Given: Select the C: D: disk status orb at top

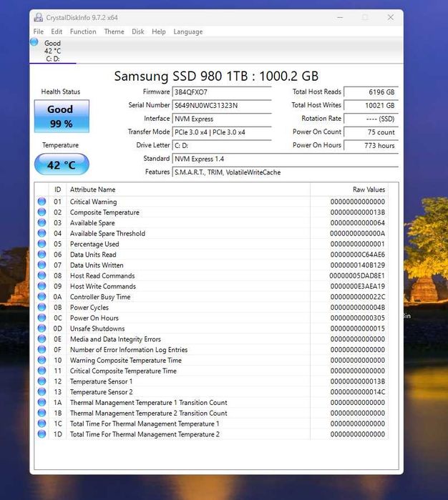Looking at the screenshot, I should [x=34, y=41].
